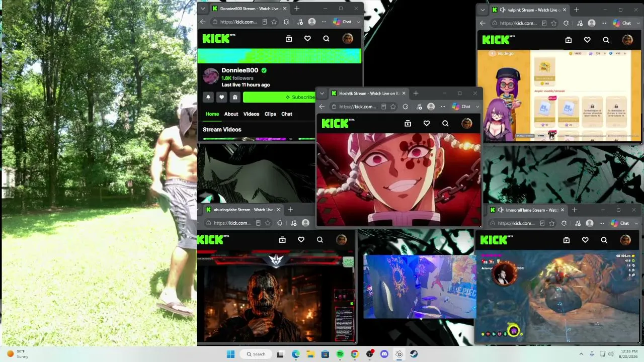Favorite page via star in Hosh4k window

click(393, 107)
